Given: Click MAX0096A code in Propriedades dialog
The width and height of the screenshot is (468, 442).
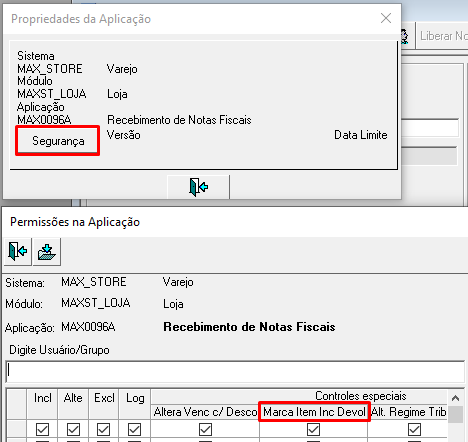Looking at the screenshot, I should 44,119.
